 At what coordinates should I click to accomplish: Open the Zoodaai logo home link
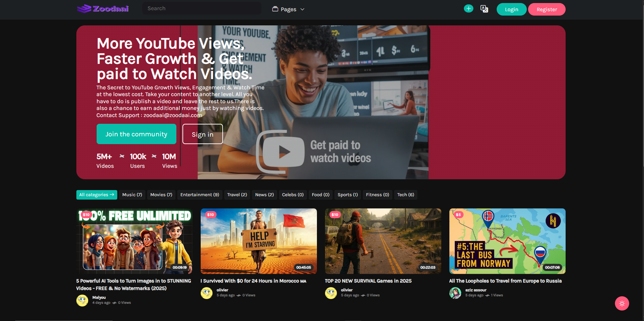[x=103, y=8]
